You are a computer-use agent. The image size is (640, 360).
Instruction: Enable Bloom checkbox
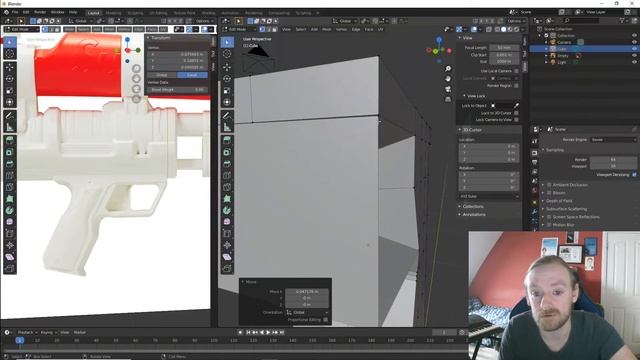pyautogui.click(x=549, y=193)
